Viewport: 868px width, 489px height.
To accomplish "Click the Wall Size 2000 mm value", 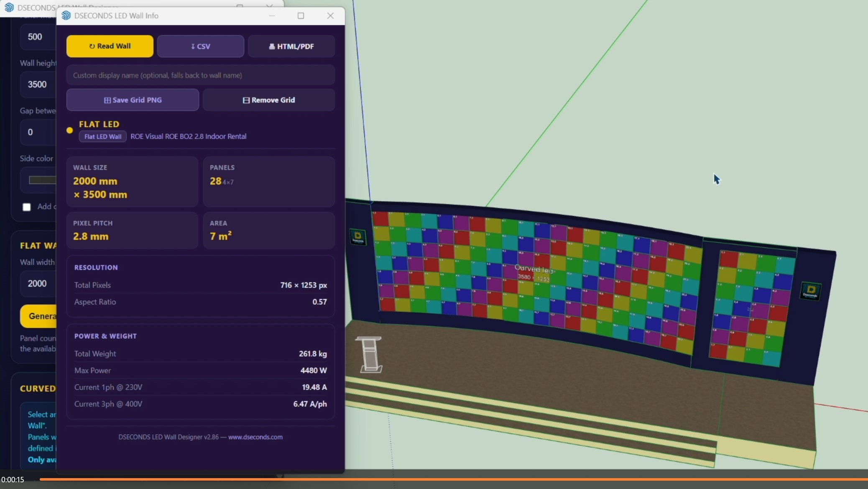I will tap(95, 181).
